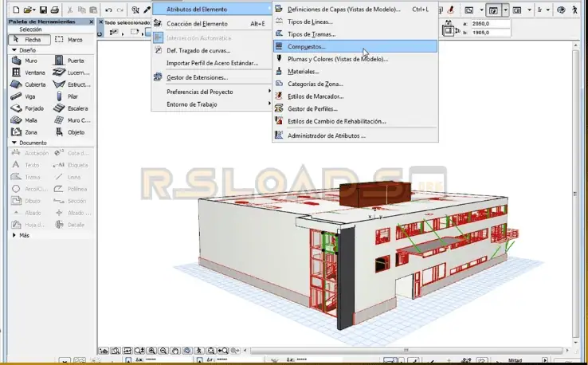This screenshot has height=365, width=588.
Task: Open the dropdown arrow beside the active 3D window button
Action: click(505, 10)
